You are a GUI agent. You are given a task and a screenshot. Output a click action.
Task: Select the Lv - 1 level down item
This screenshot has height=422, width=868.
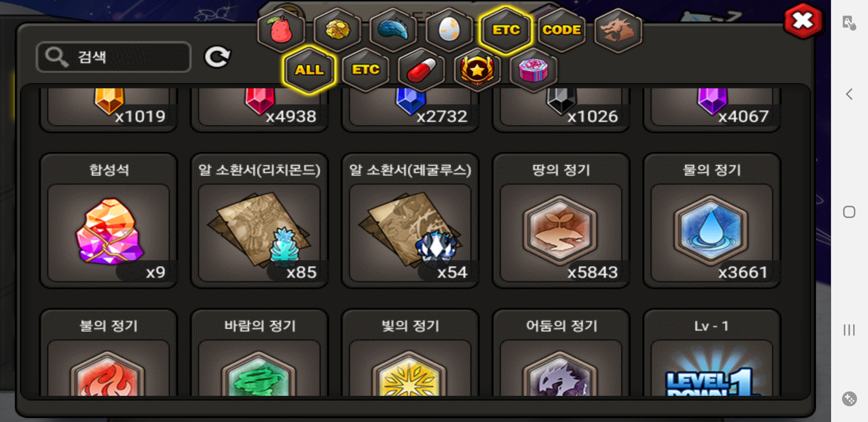712,353
